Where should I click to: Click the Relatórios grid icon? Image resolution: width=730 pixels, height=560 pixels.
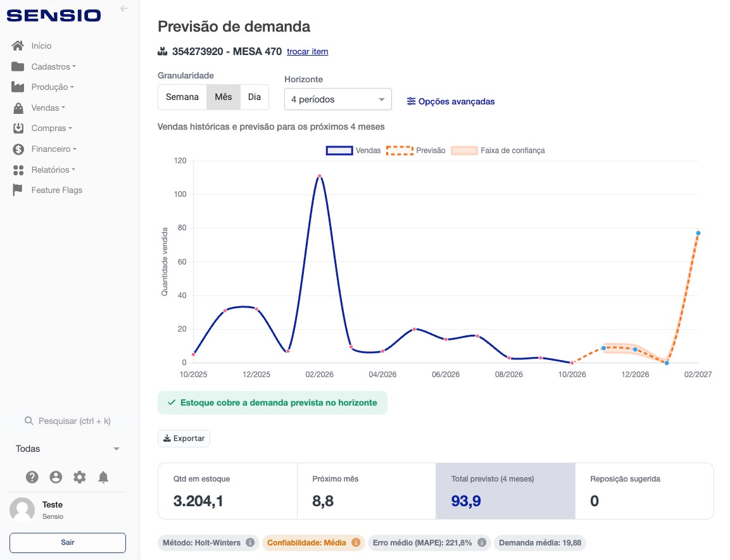(18, 170)
